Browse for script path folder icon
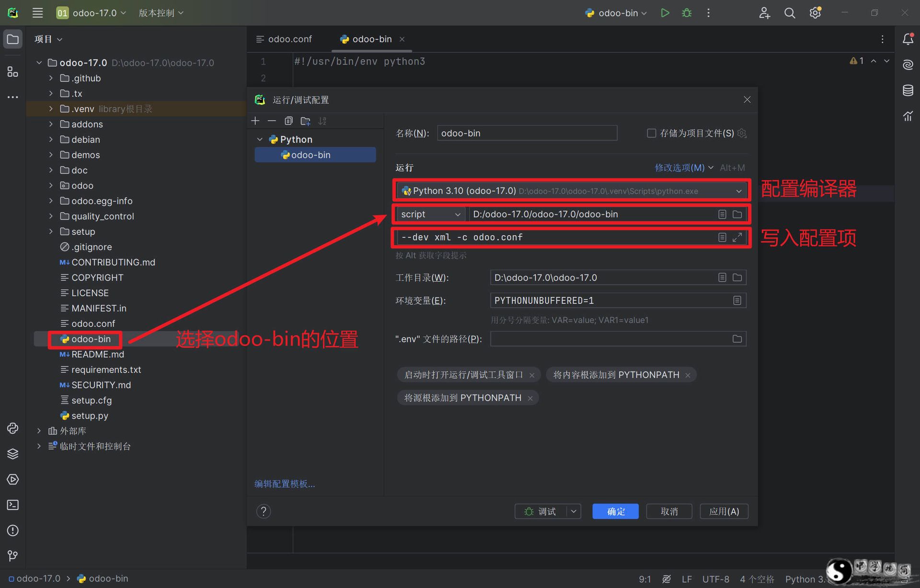The width and height of the screenshot is (920, 588). pyautogui.click(x=737, y=214)
